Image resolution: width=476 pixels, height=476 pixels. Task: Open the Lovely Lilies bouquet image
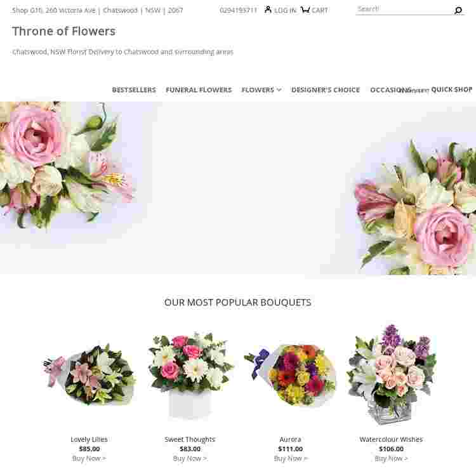pyautogui.click(x=89, y=374)
